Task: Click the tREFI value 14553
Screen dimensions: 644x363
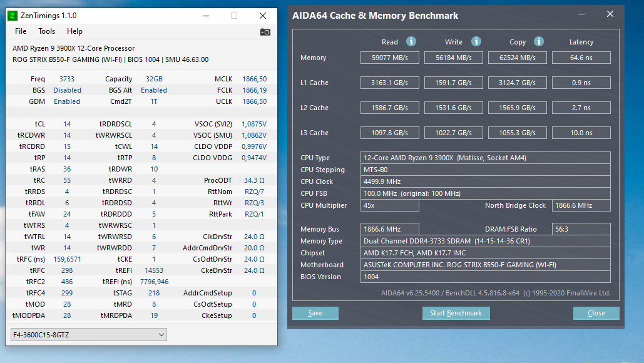Action: [154, 270]
